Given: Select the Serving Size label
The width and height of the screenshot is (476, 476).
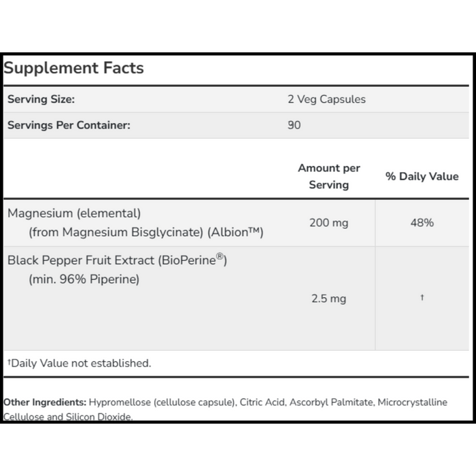Looking at the screenshot, I should (41, 99).
